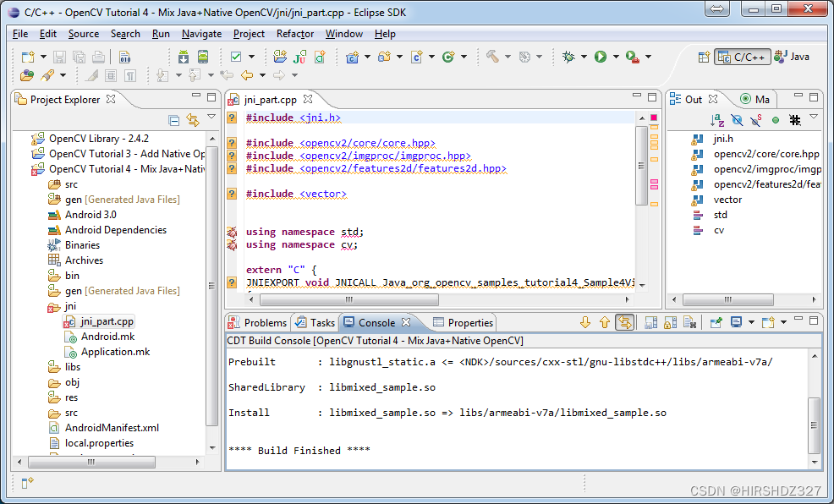834x504 pixels.
Task: Click the green Run icon
Action: pyautogui.click(x=601, y=57)
